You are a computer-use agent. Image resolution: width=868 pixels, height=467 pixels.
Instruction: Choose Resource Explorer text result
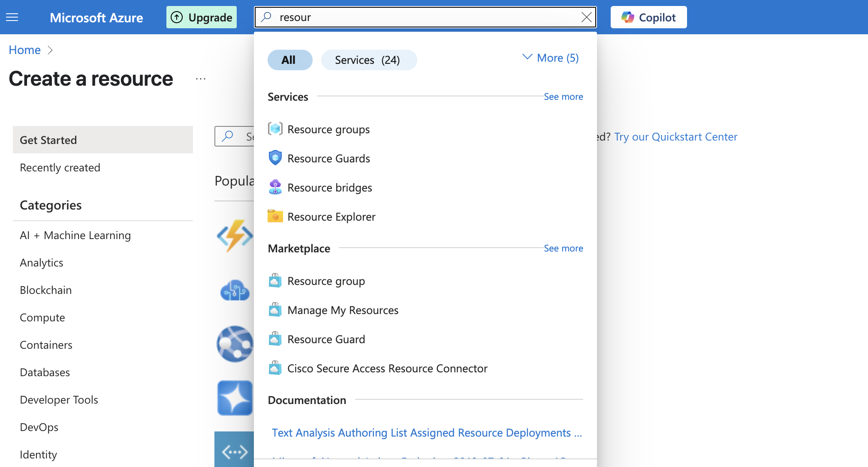[x=332, y=217]
